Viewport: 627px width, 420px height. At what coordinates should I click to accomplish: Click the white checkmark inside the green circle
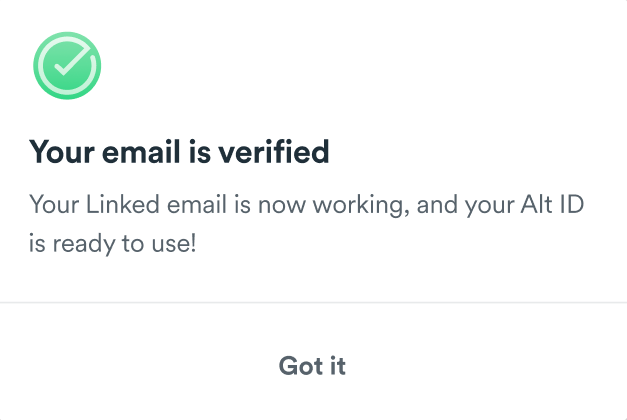[67, 66]
